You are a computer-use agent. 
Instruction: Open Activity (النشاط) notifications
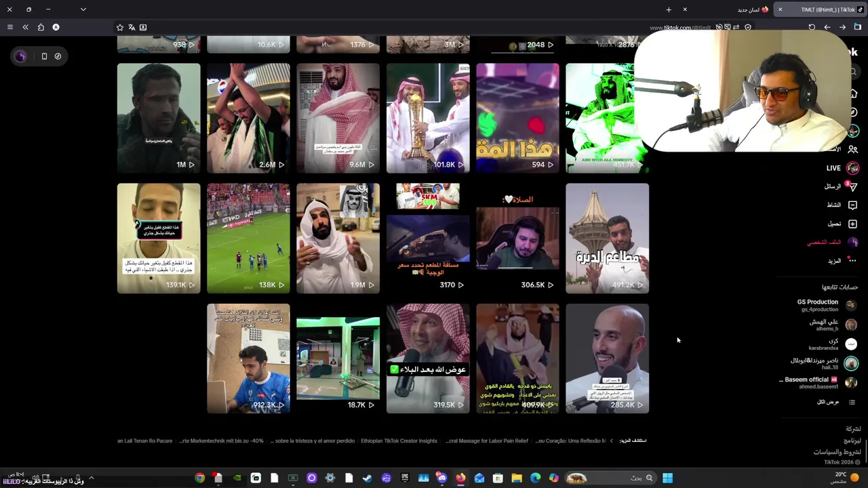pyautogui.click(x=841, y=205)
